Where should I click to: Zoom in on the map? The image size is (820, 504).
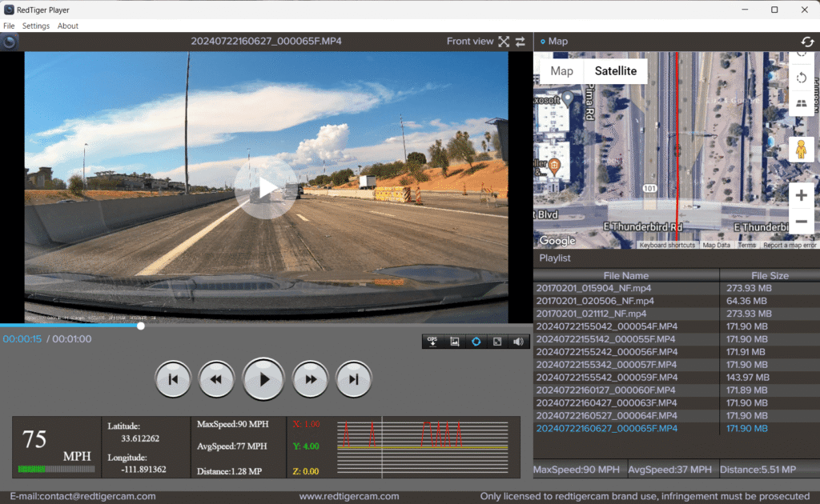pyautogui.click(x=802, y=195)
